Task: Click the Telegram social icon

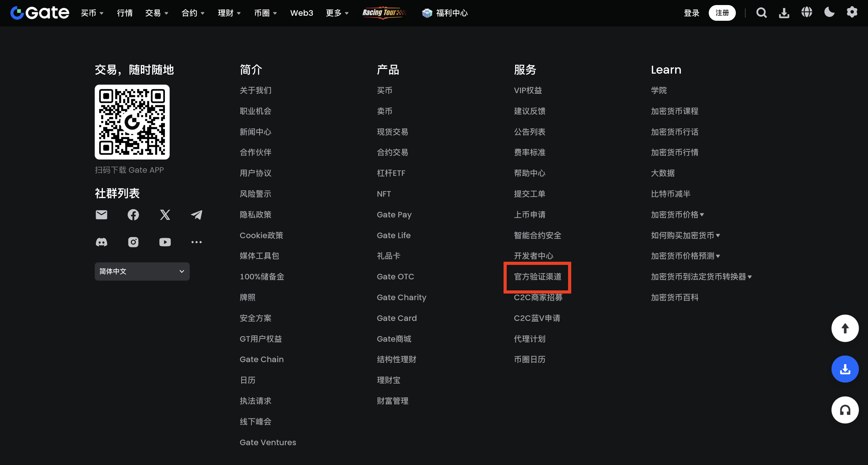Action: click(197, 215)
